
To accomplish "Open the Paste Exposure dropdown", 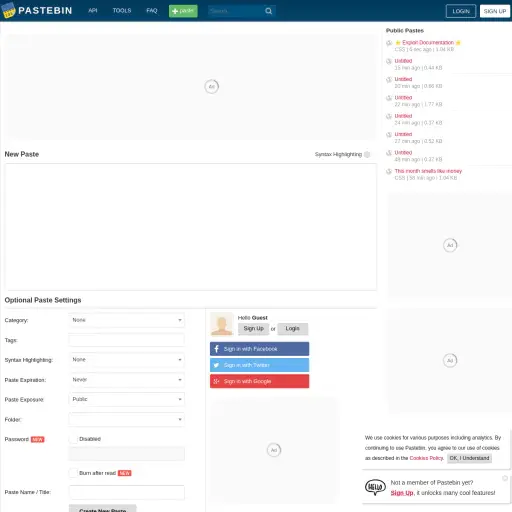I will [127, 399].
